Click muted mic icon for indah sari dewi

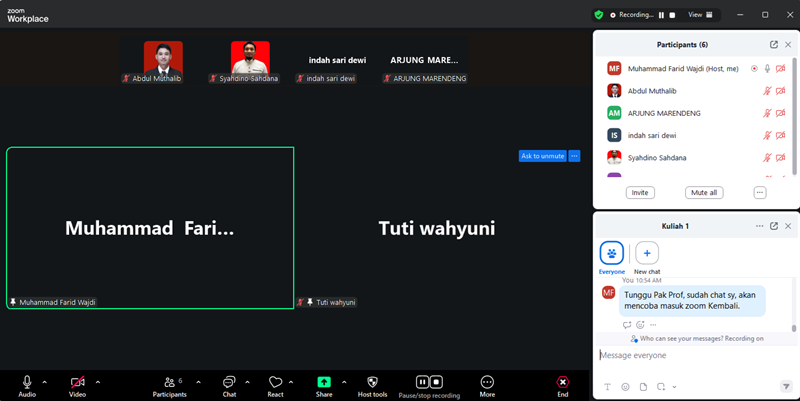click(x=767, y=135)
